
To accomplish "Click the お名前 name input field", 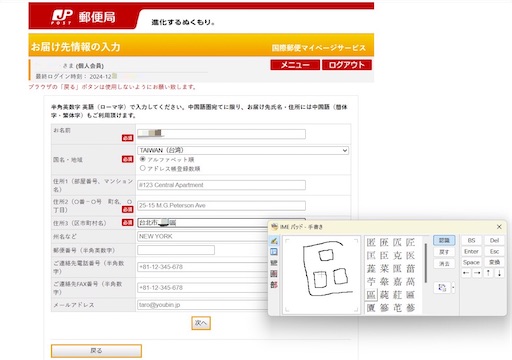I will tap(221, 134).
